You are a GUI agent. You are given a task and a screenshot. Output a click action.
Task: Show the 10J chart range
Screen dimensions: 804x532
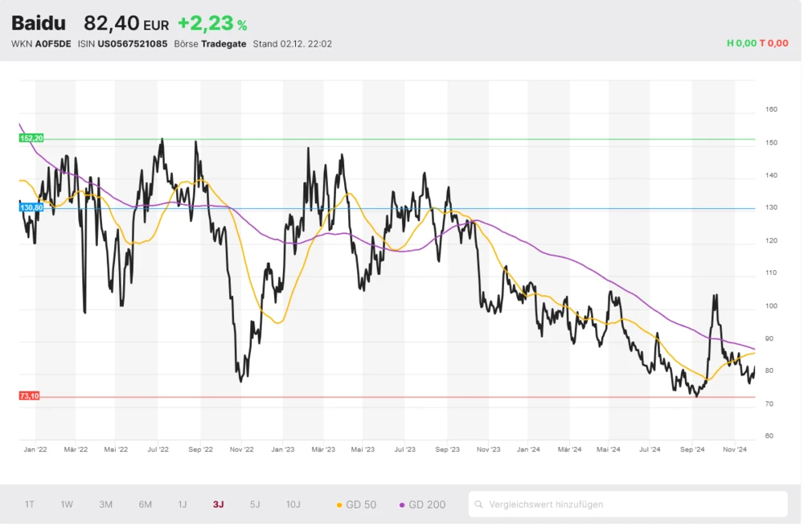(x=293, y=505)
